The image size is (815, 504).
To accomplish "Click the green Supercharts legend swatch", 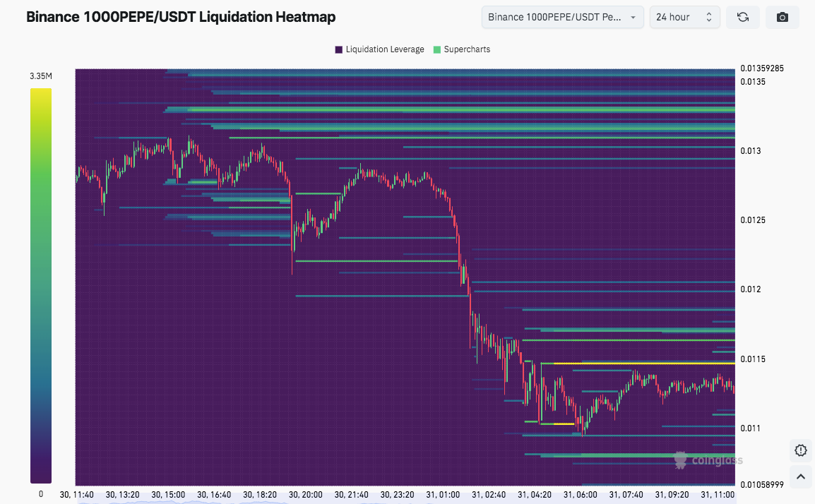I will click(437, 49).
